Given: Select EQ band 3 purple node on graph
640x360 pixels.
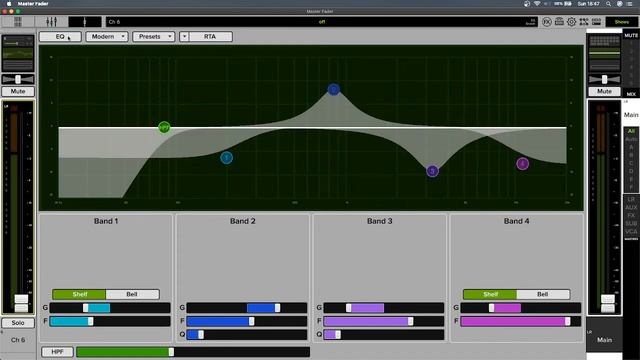Looking at the screenshot, I should [433, 171].
